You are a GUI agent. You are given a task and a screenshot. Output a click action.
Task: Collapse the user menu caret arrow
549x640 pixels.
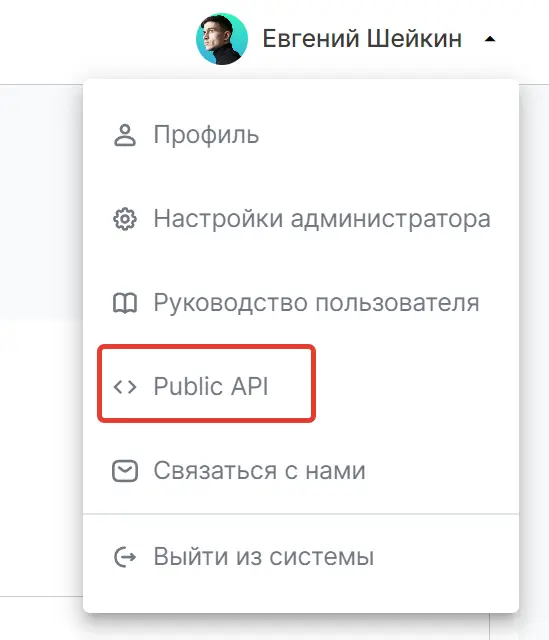click(490, 39)
